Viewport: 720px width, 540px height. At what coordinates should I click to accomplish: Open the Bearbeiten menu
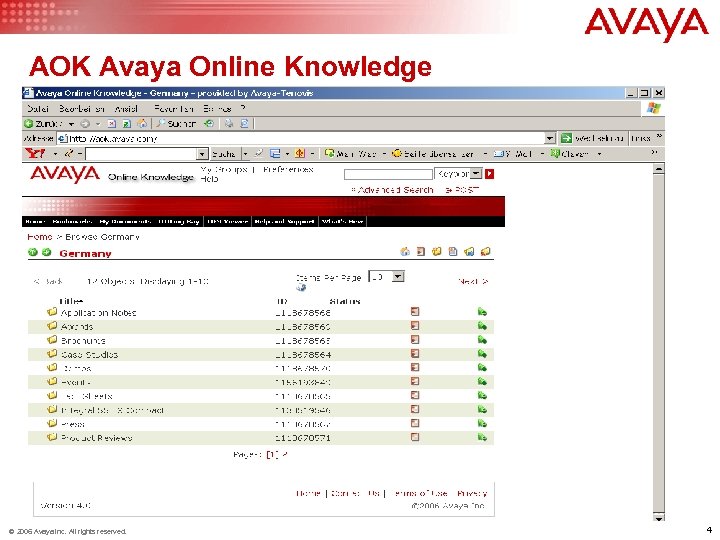pyautogui.click(x=82, y=109)
